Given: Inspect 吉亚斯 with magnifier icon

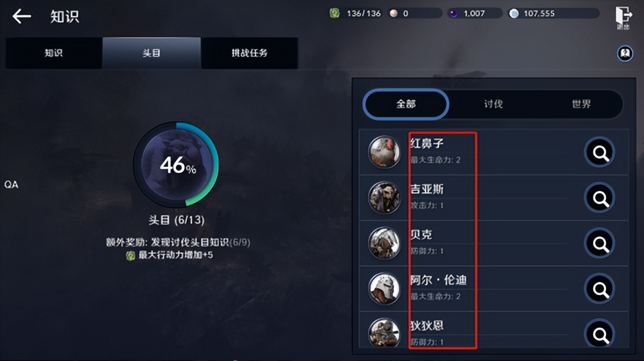Looking at the screenshot, I should (x=600, y=199).
